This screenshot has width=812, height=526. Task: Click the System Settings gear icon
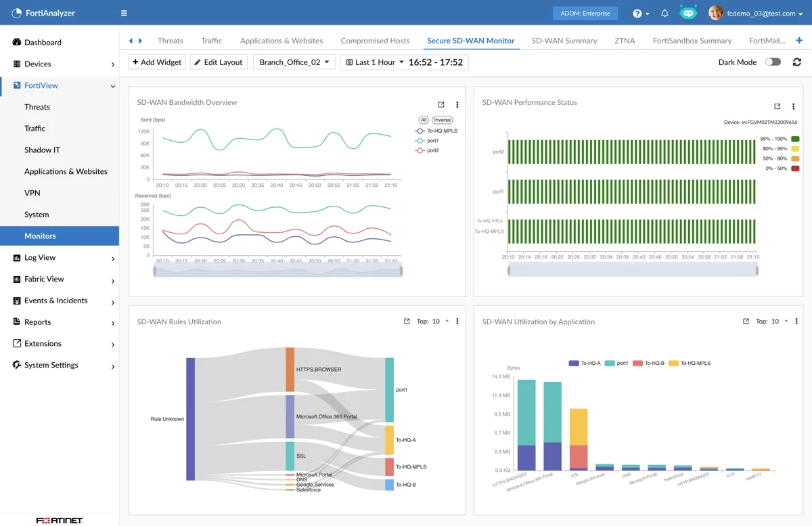(x=17, y=365)
